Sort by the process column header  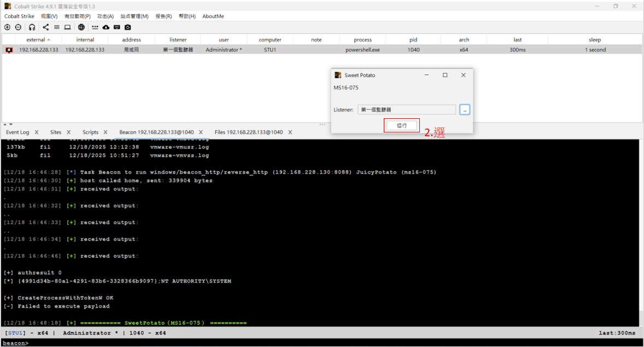click(362, 40)
